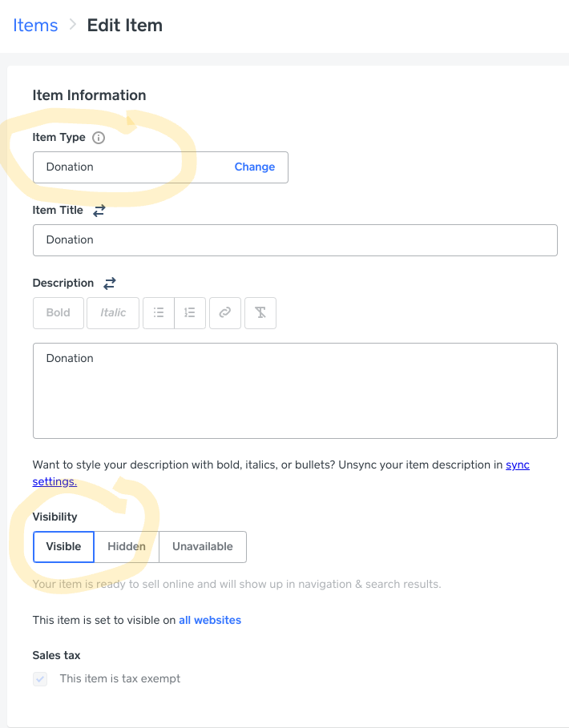Set visibility to Visible
Image resolution: width=569 pixels, height=728 pixels.
tap(63, 547)
